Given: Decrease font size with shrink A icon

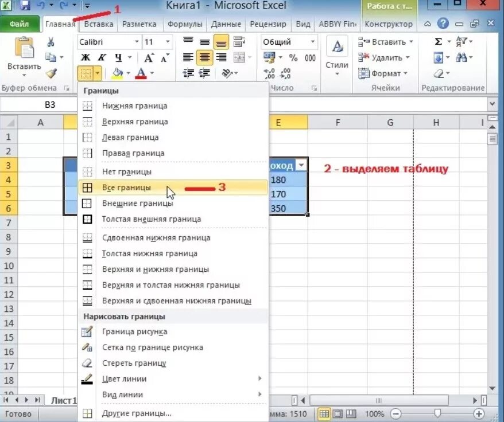Looking at the screenshot, I should [165, 58].
